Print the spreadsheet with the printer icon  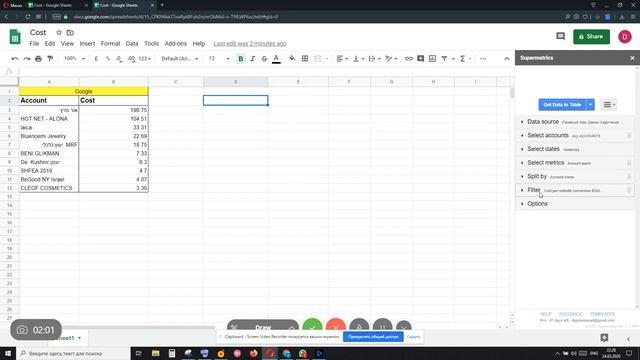pyautogui.click(x=38, y=59)
